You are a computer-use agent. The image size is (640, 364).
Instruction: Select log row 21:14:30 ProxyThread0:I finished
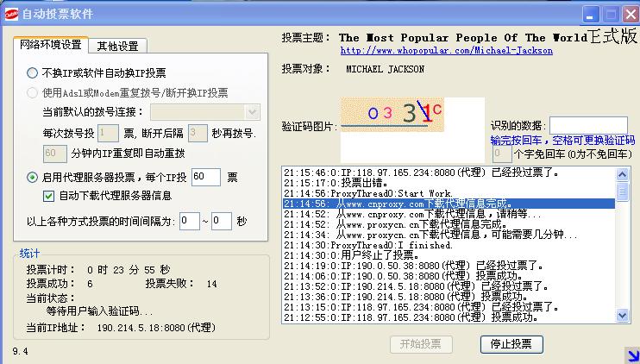click(449, 245)
